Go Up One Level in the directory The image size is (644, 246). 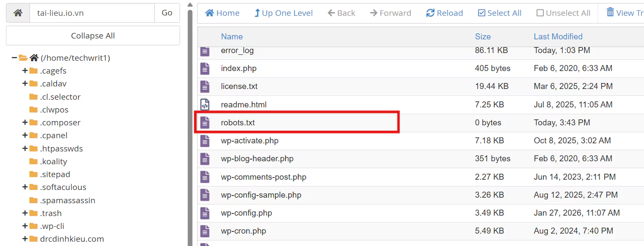(283, 13)
